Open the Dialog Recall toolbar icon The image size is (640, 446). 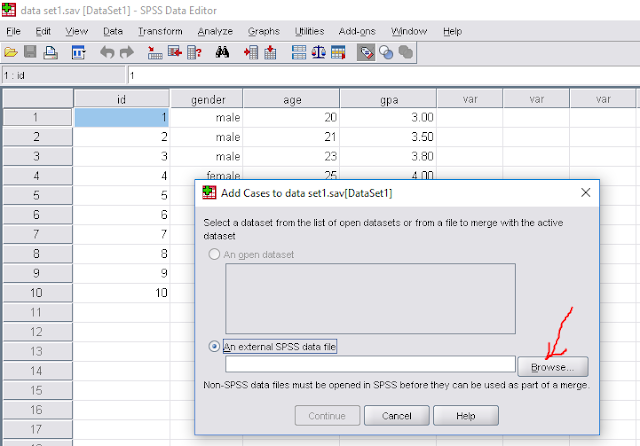78,53
